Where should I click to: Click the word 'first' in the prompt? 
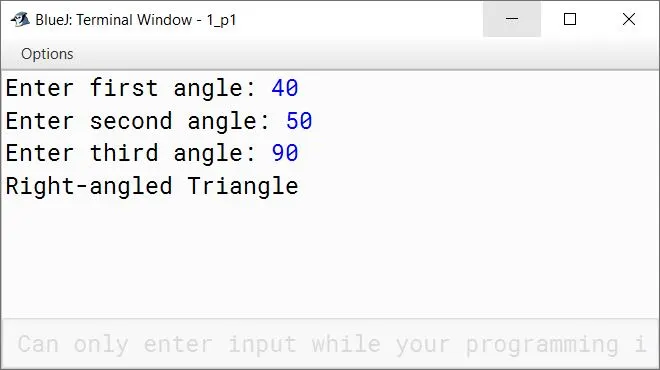[x=124, y=88]
